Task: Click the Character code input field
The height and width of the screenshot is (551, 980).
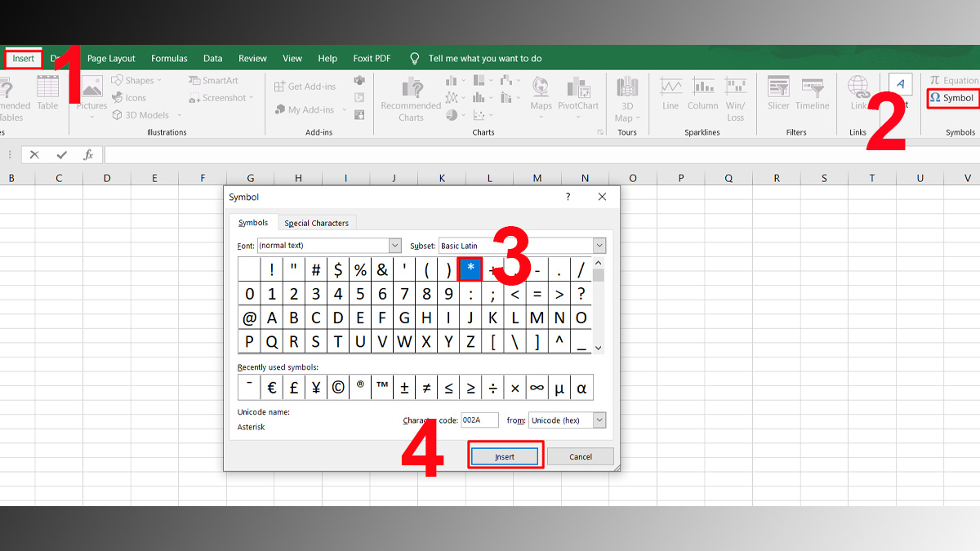Action: tap(479, 420)
